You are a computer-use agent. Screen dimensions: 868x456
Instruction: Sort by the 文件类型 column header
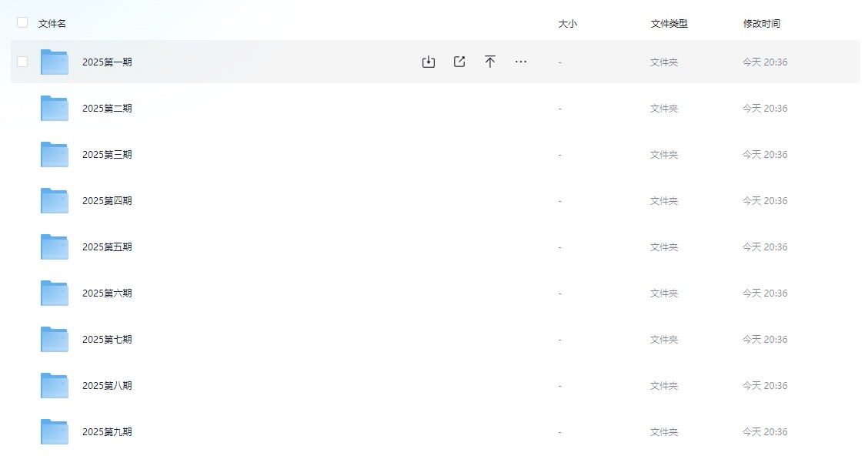669,23
